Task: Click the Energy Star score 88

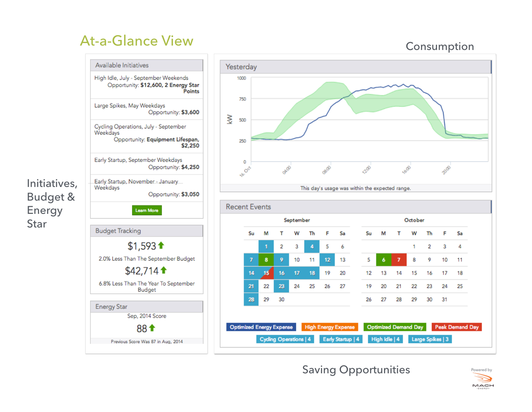Action: point(142,329)
